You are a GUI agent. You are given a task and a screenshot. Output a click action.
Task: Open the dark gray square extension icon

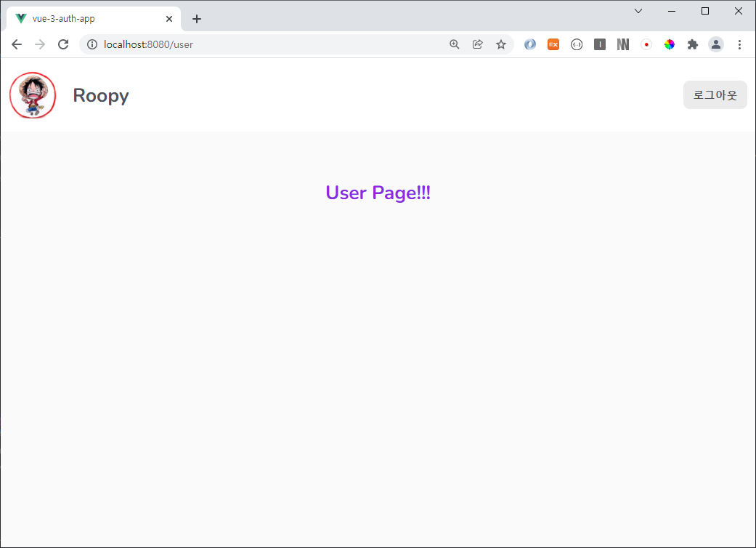click(x=600, y=44)
